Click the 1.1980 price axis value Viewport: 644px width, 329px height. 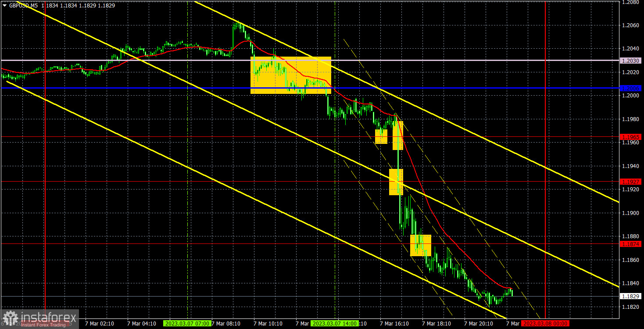631,119
